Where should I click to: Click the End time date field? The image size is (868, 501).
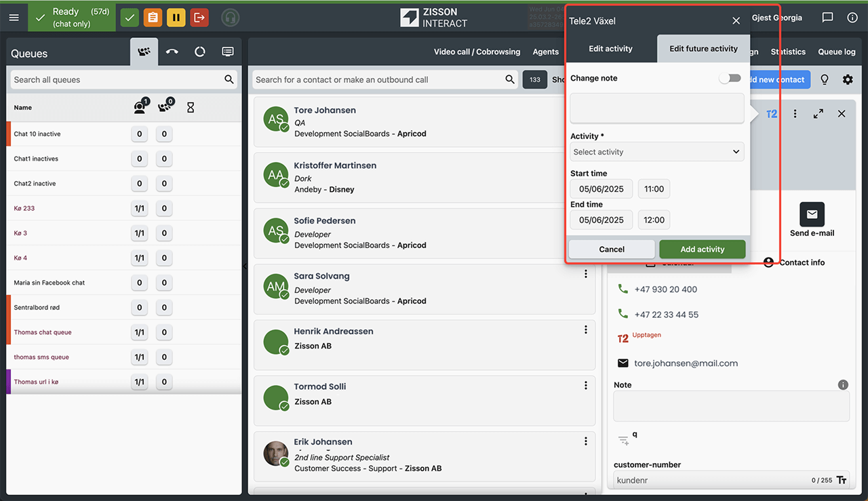point(601,220)
